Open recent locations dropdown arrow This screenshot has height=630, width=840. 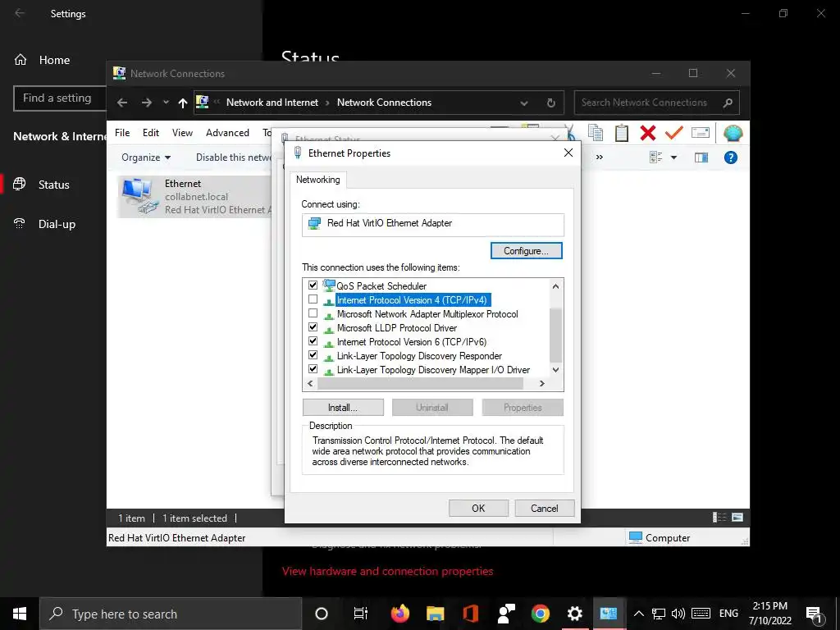tap(166, 103)
